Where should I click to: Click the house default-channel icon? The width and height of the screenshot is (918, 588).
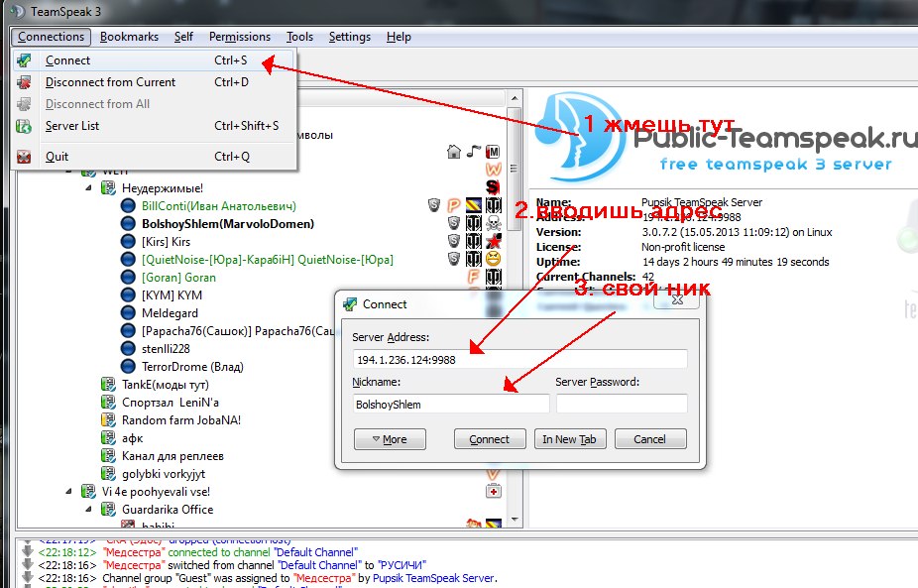454,153
